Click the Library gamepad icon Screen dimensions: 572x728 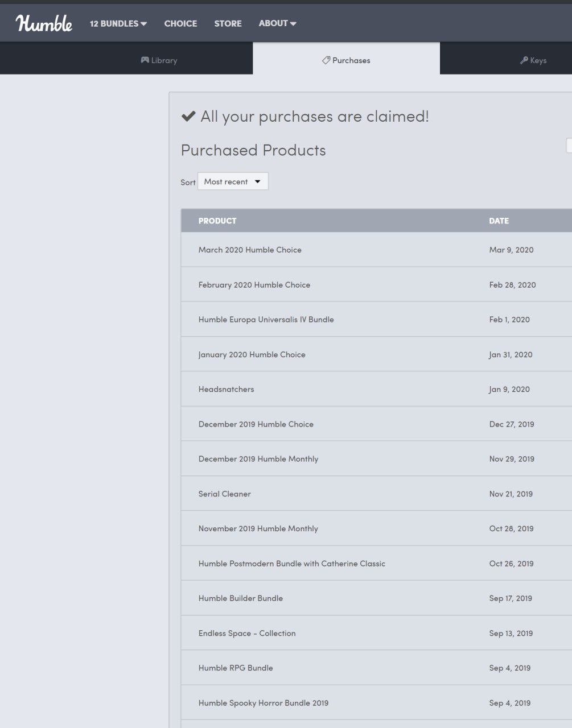145,60
